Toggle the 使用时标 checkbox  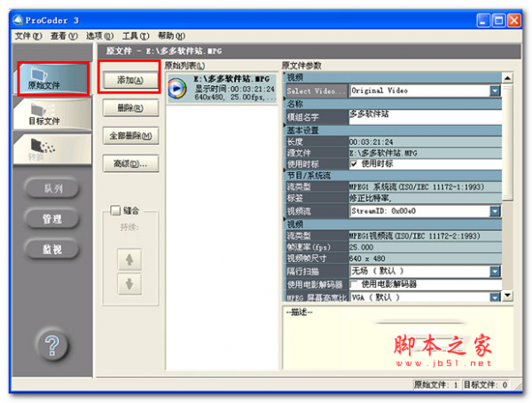pos(354,164)
